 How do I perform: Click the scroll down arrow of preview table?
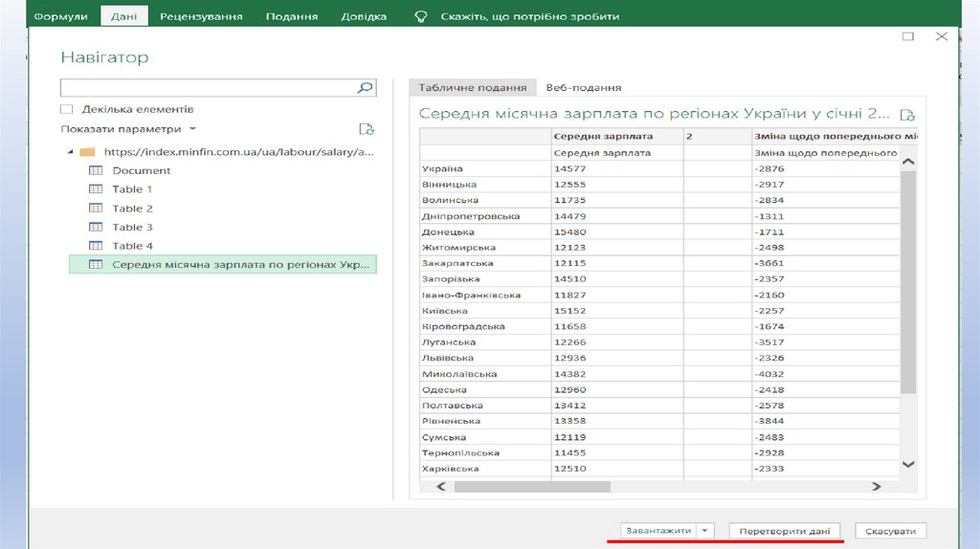[x=908, y=465]
